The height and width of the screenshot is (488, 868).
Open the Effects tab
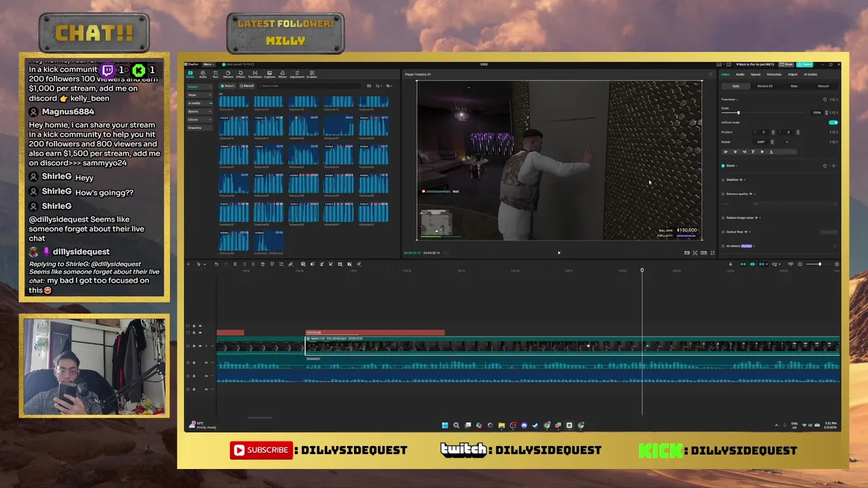pyautogui.click(x=241, y=74)
